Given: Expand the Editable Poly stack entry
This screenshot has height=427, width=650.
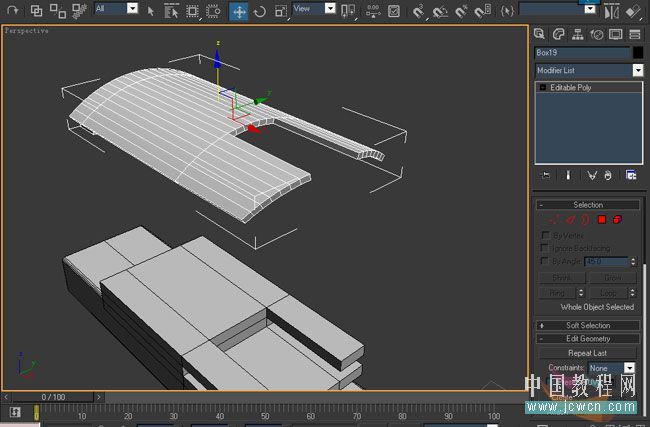Looking at the screenshot, I should 543,87.
